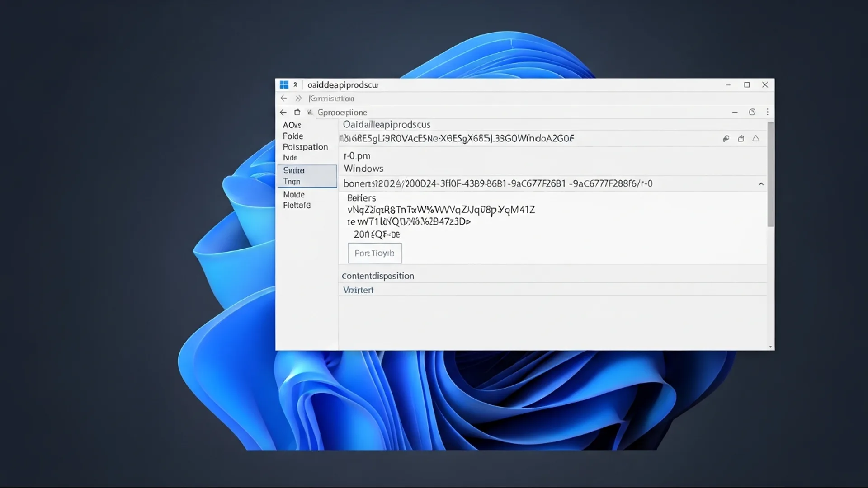The height and width of the screenshot is (488, 868).
Task: Click the circular refresh icon in toolbar
Action: [x=752, y=112]
